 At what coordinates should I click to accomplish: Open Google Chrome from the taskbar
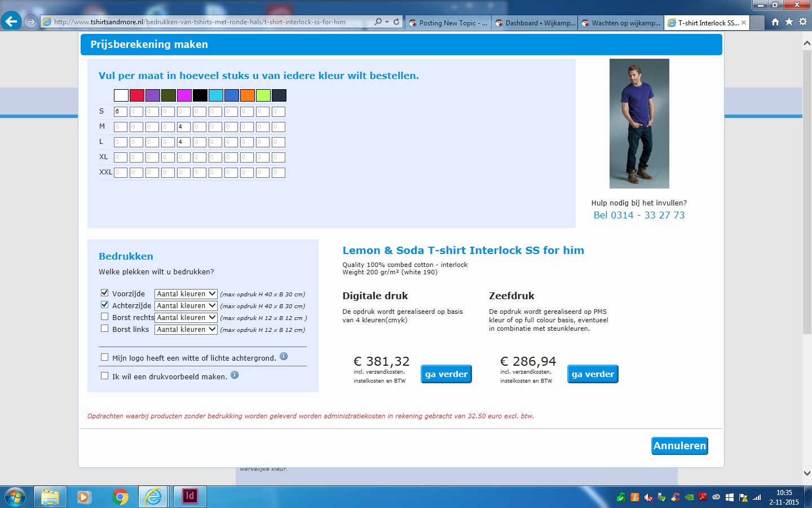[120, 497]
